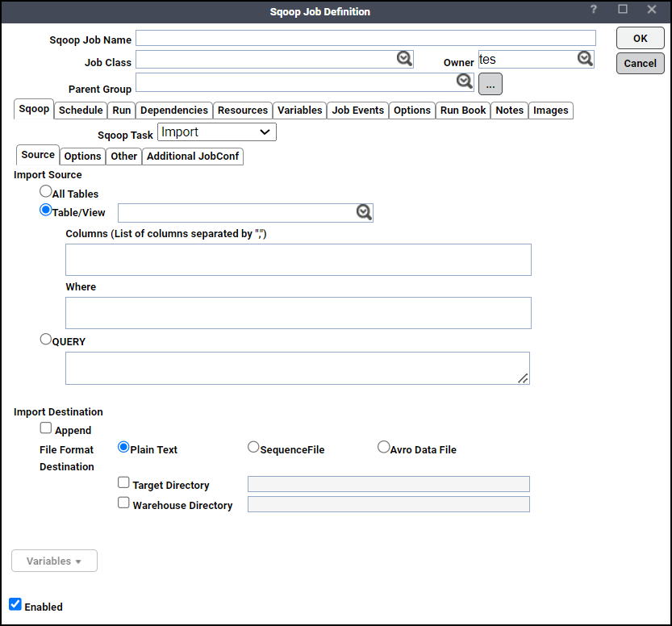Choose Plain Text file format
This screenshot has height=626, width=672.
click(123, 448)
